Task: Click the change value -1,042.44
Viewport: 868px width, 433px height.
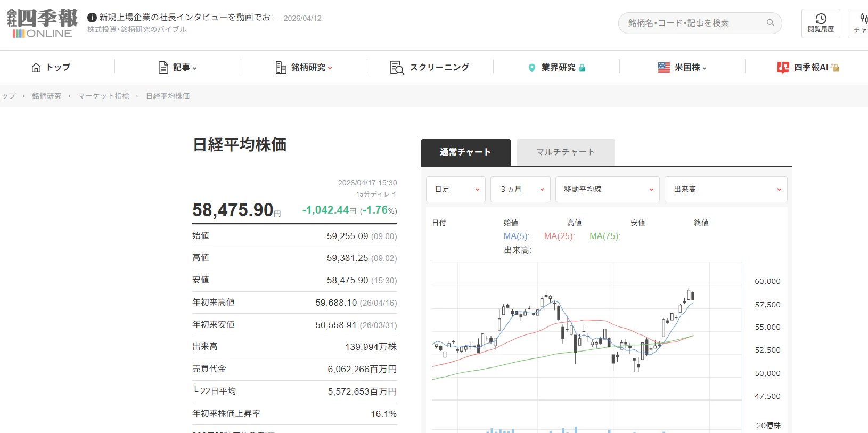Action: (325, 210)
